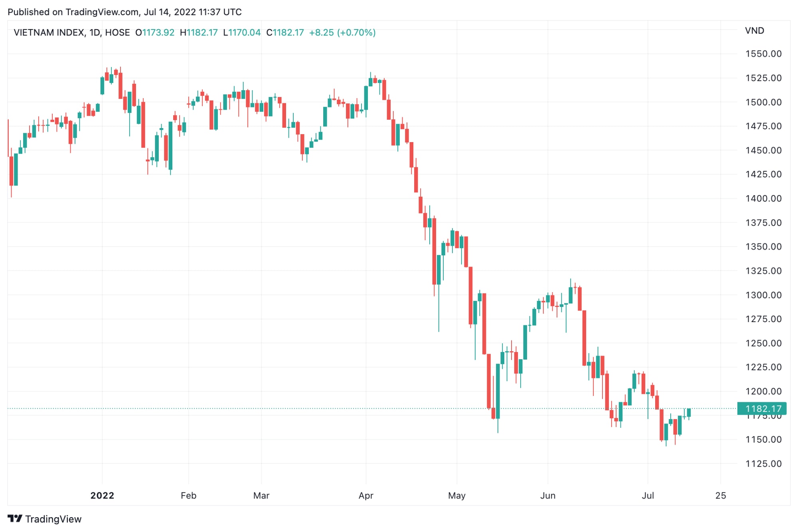Select the VIETNAM INDEX, 1D, HOSE title
The image size is (798, 532).
(x=72, y=33)
